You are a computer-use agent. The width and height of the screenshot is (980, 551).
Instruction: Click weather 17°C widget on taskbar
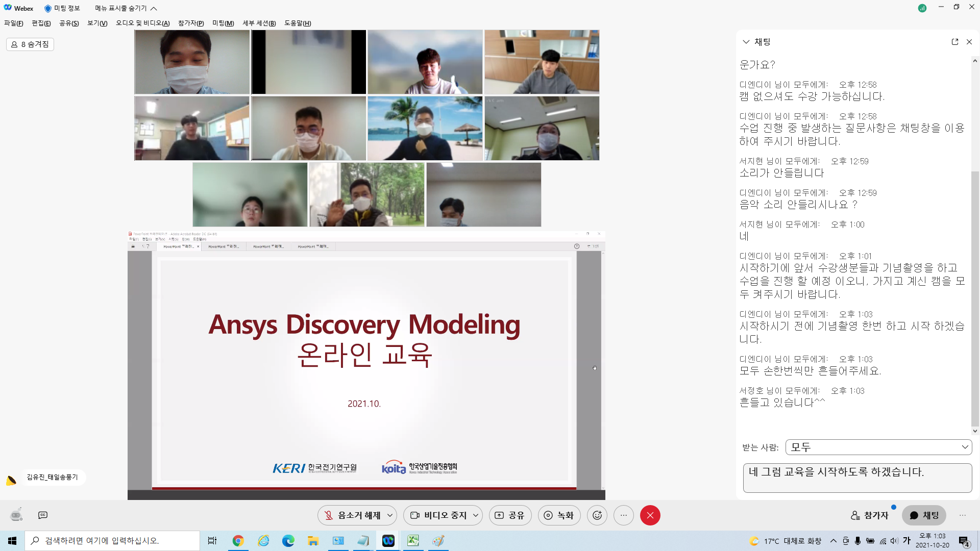point(785,541)
